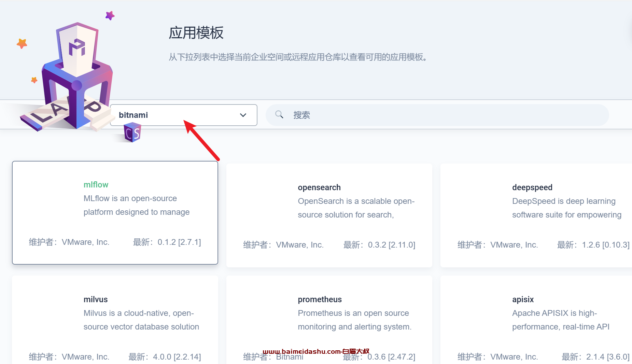Screen dimensions: 632x364
Task: Click the search magnifier icon
Action: [x=279, y=114]
